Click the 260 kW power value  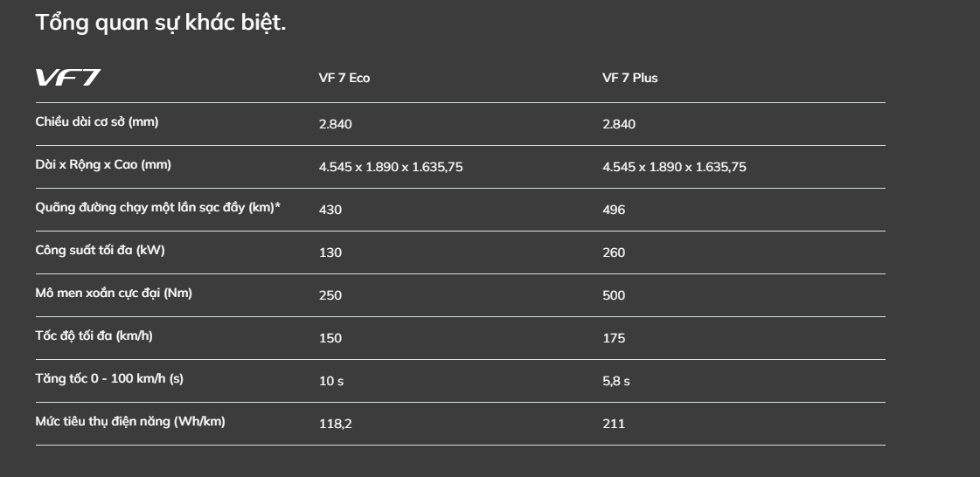click(614, 252)
